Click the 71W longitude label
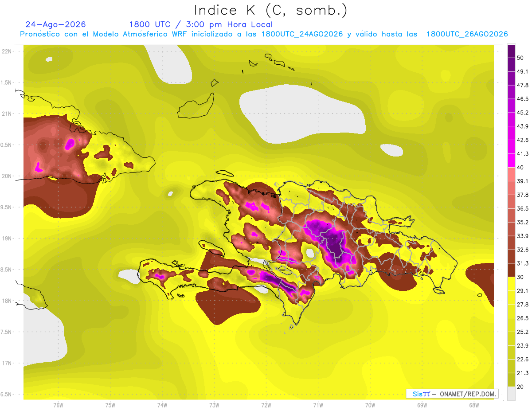The width and height of the screenshot is (532, 411). (318, 405)
